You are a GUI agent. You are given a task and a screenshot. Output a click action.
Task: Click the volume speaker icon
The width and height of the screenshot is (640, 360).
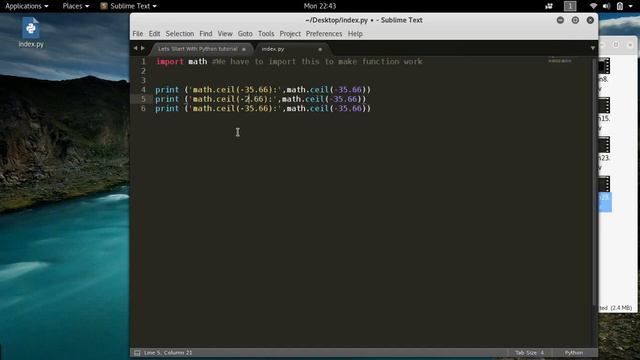(607, 6)
